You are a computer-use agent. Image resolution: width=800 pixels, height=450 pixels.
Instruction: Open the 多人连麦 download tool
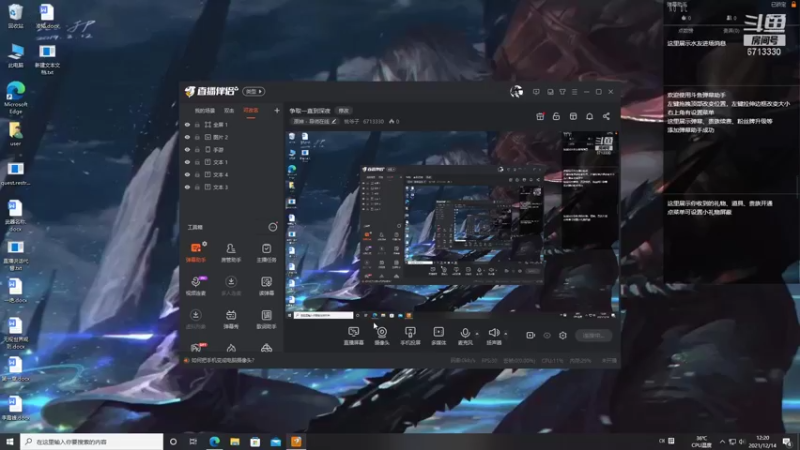(231, 286)
